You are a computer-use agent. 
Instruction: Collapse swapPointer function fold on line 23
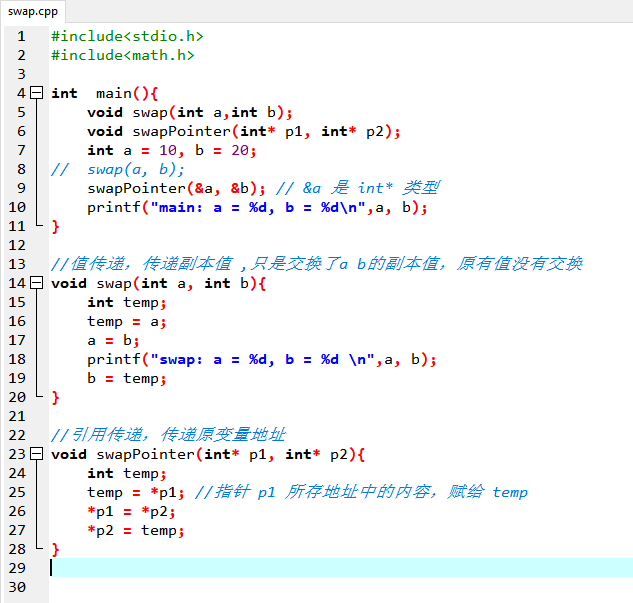37,454
